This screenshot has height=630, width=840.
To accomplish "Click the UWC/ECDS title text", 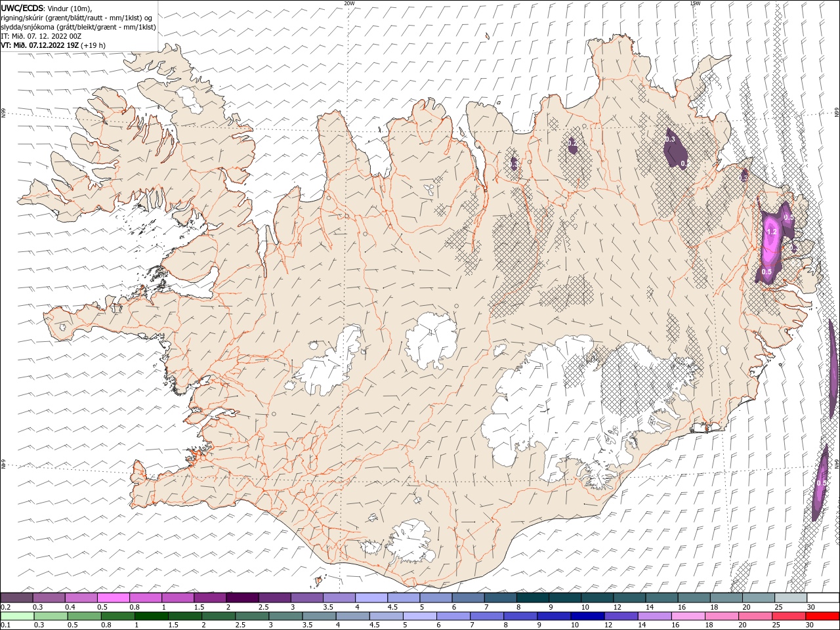I will click(23, 7).
